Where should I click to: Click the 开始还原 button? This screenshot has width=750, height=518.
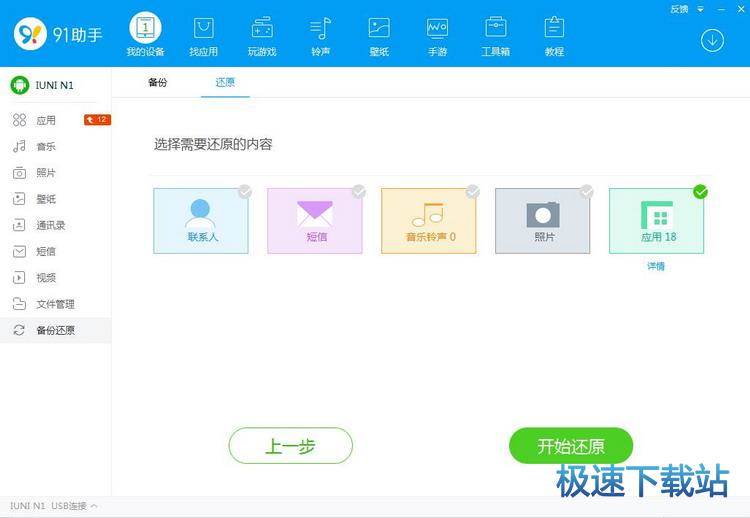pyautogui.click(x=571, y=446)
